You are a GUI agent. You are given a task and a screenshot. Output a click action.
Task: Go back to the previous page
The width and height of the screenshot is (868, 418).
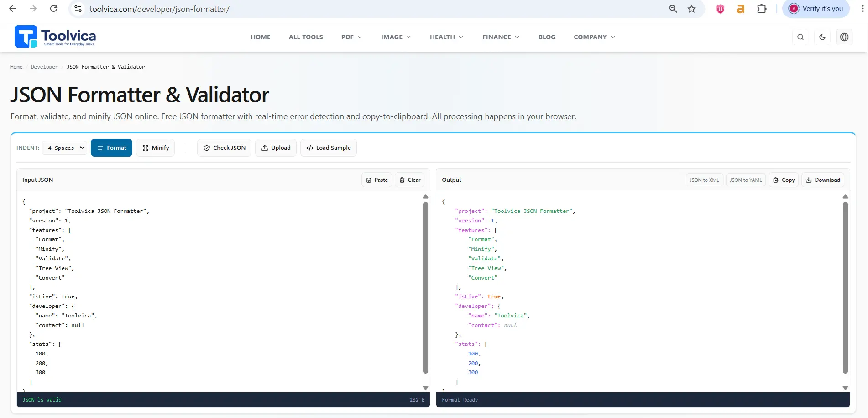pyautogui.click(x=13, y=9)
